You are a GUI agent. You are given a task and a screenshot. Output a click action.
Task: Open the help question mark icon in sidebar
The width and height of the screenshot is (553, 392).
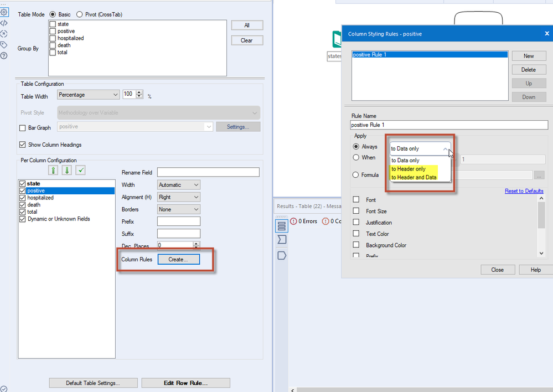4,56
